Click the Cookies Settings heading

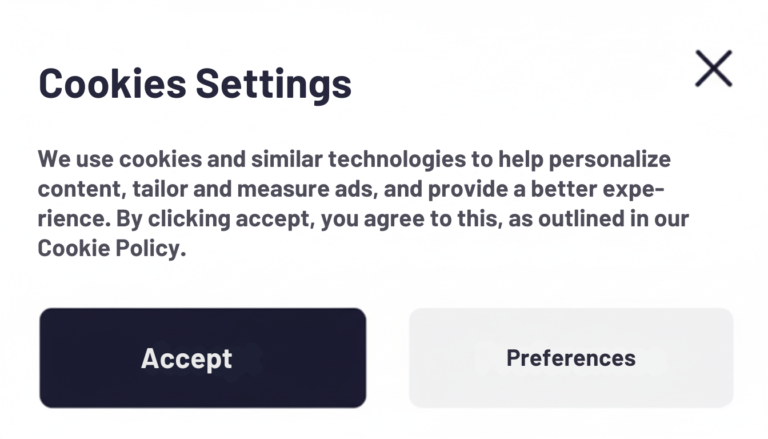pos(195,83)
